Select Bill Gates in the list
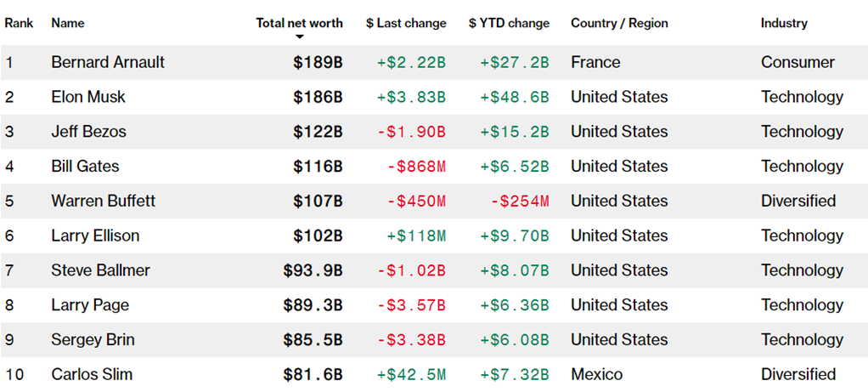This screenshot has height=392, width=868. [85, 166]
